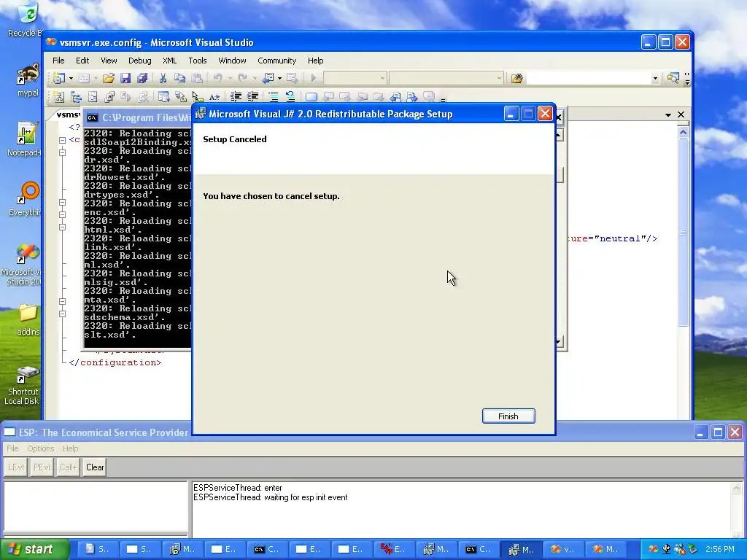Screen dimensions: 747x560
Task: Open the Window menu
Action: (232, 61)
